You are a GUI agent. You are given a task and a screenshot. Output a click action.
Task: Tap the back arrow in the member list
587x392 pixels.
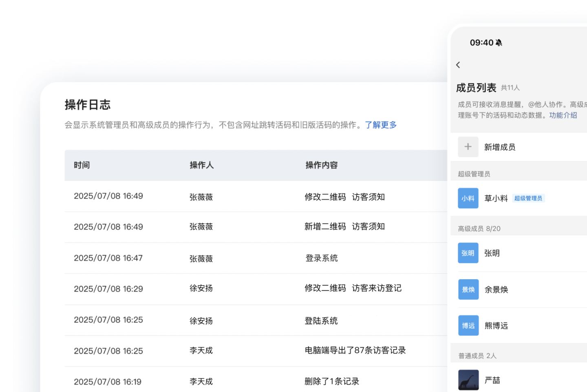458,65
